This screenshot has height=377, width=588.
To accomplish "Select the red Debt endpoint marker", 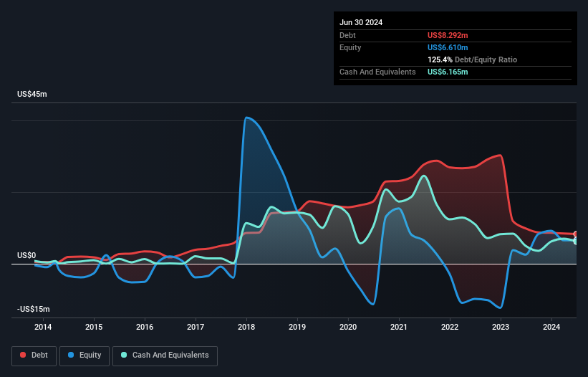I will pyautogui.click(x=576, y=234).
